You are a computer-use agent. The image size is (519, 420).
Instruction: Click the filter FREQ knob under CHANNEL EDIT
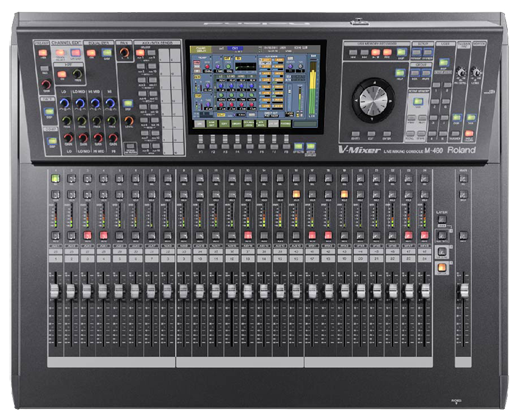click(77, 74)
